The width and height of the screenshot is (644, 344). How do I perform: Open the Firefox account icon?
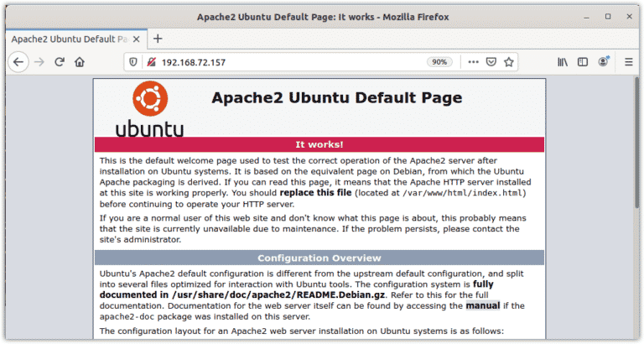[x=603, y=61]
